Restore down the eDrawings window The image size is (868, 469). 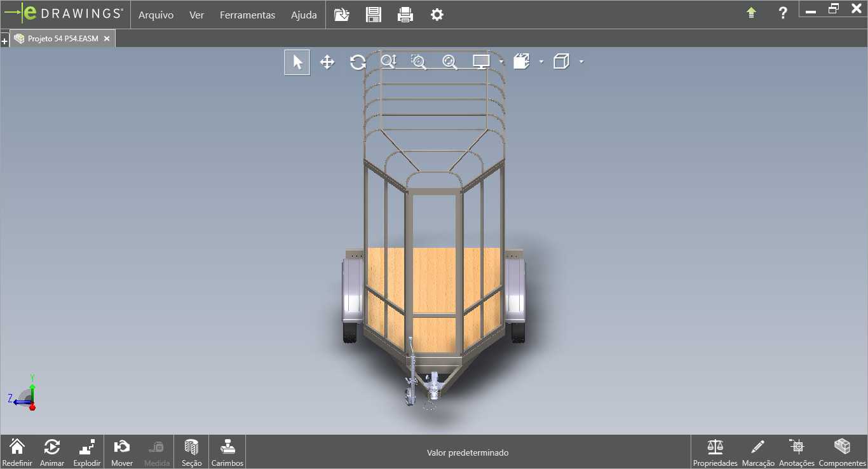pyautogui.click(x=834, y=9)
